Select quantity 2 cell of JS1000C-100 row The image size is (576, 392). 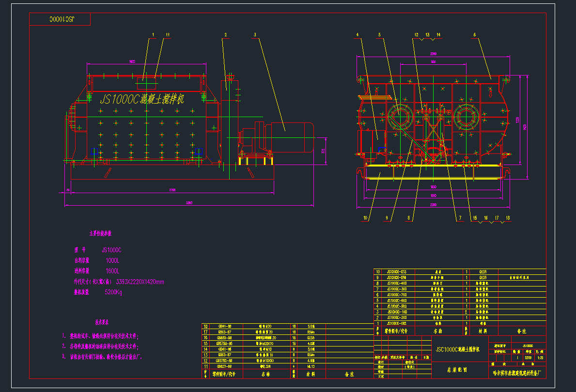pyautogui.click(x=467, y=312)
